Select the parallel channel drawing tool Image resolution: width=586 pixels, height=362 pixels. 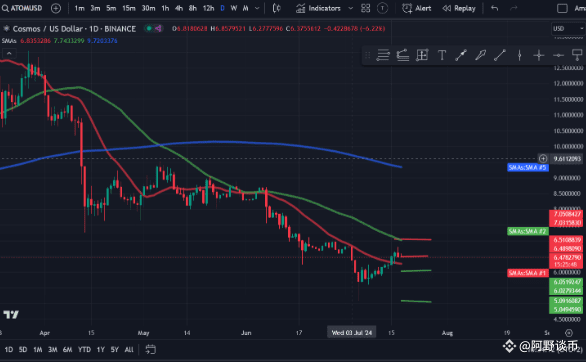click(x=403, y=55)
